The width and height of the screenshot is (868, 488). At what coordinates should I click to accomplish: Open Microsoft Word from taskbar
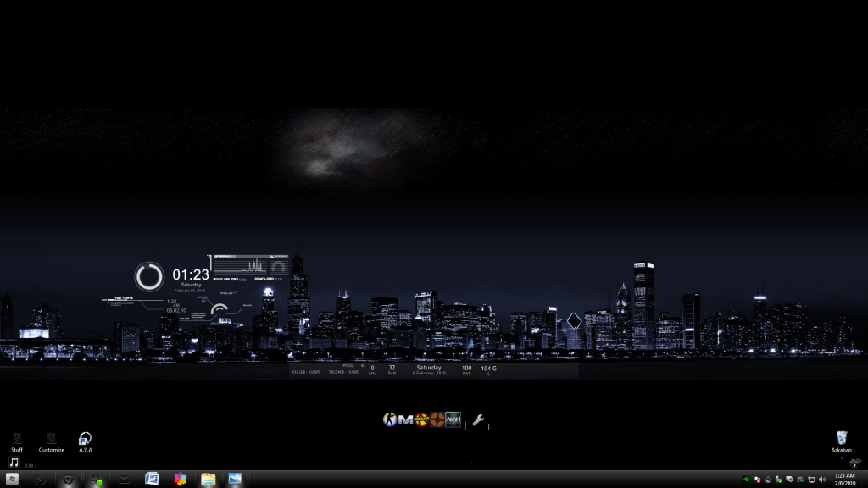(152, 480)
